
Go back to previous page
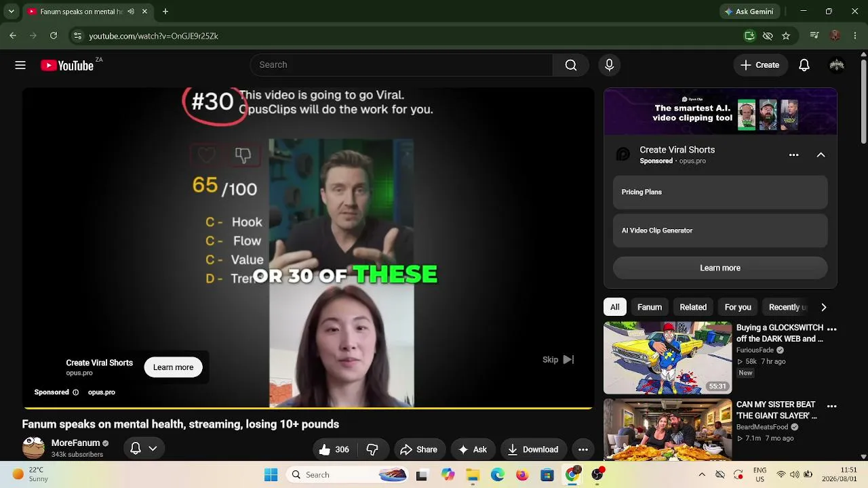pyautogui.click(x=13, y=36)
